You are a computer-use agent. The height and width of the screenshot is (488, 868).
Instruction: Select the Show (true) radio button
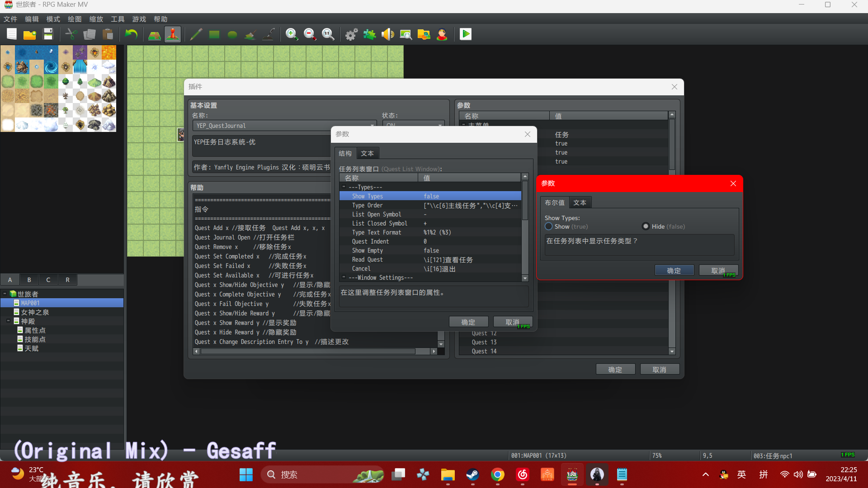tap(548, 226)
